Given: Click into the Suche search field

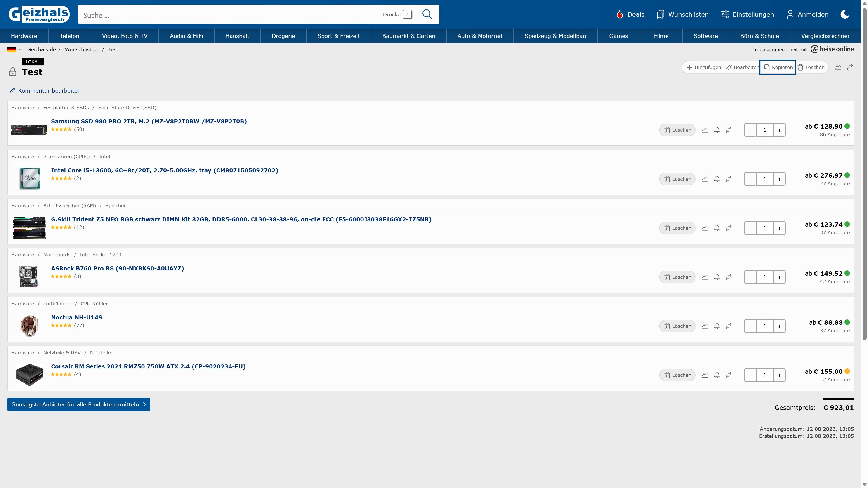Looking at the screenshot, I should pyautogui.click(x=229, y=15).
